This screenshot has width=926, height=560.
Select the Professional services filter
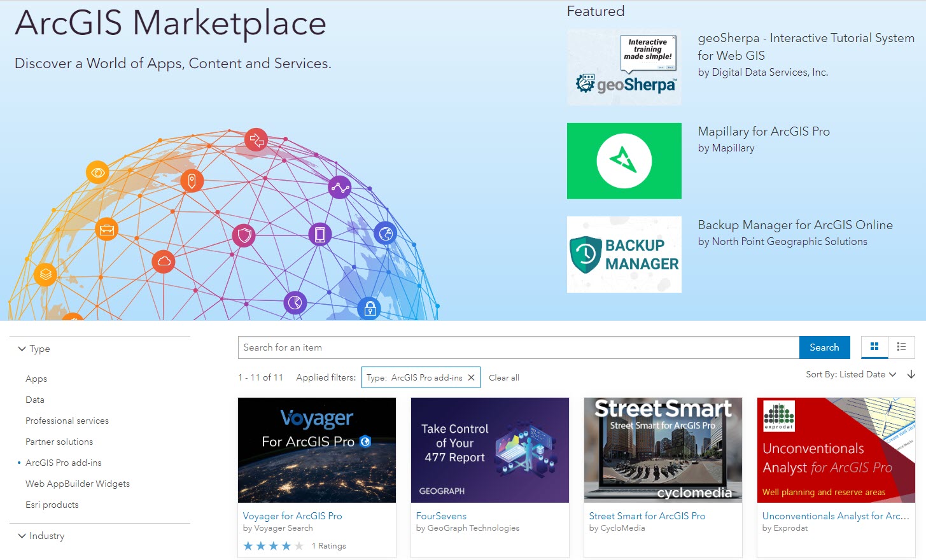coord(67,421)
